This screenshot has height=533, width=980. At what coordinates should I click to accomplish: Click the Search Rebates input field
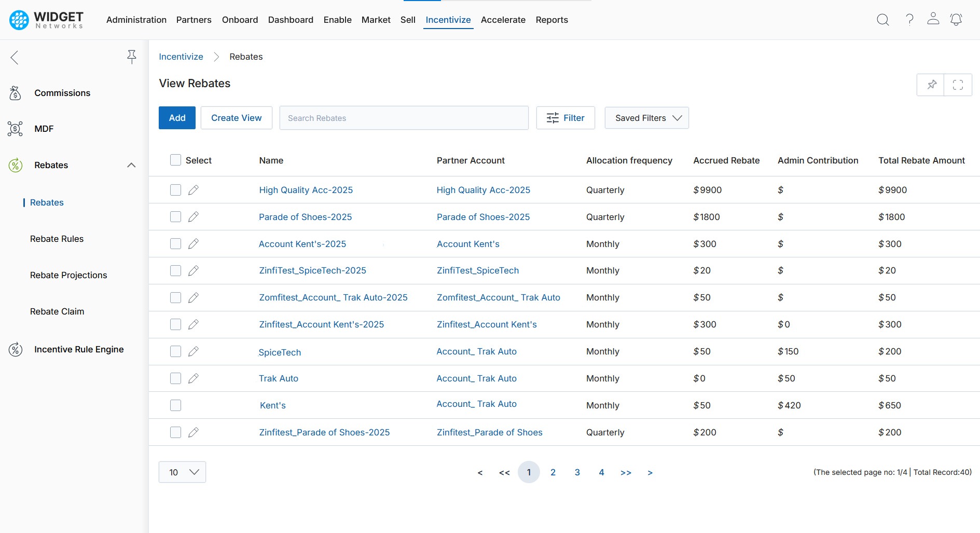click(404, 118)
